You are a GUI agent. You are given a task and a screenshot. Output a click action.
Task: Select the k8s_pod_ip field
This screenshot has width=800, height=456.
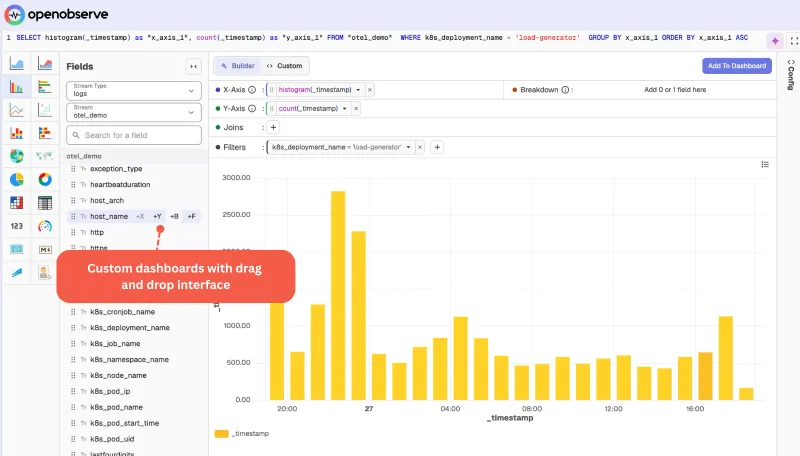point(110,391)
